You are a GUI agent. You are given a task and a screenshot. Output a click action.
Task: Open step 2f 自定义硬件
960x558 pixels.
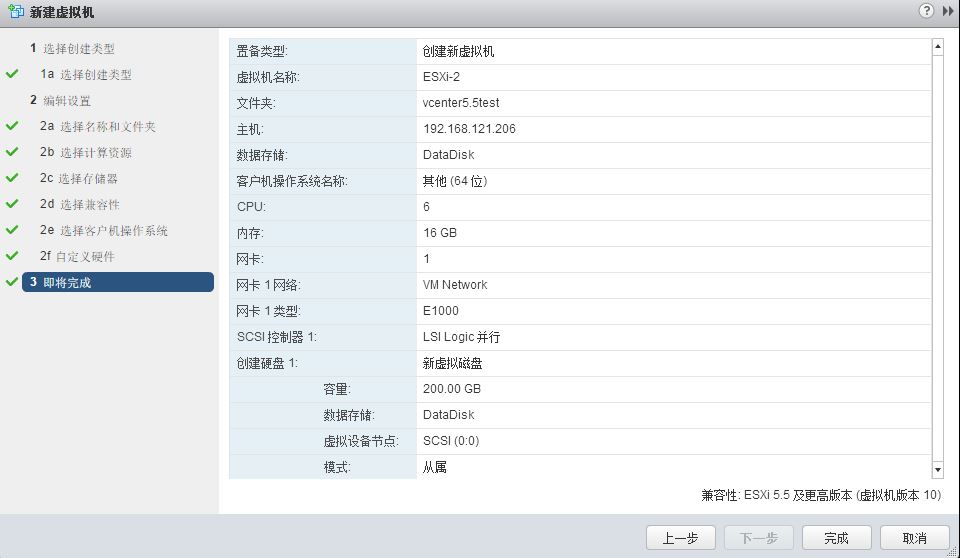[x=77, y=256]
